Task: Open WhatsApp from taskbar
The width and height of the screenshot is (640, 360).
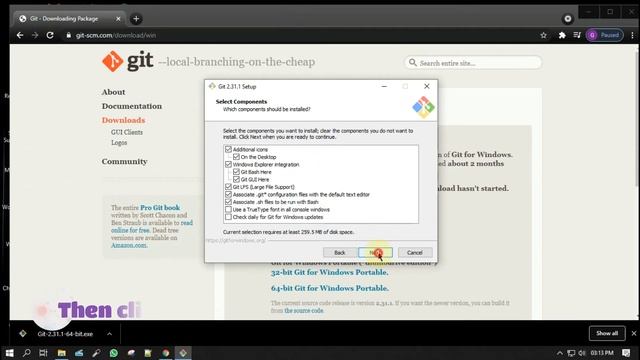Action: [x=114, y=353]
